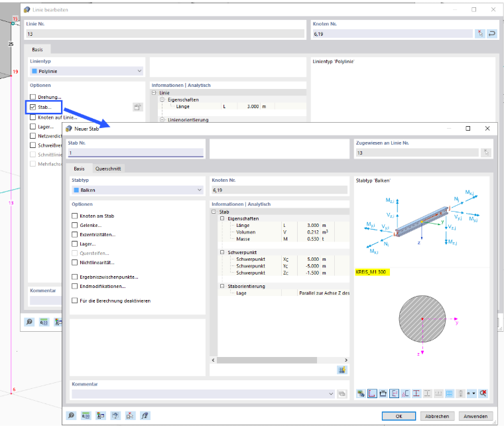Click the edit member icon right of Stab option

click(137, 107)
